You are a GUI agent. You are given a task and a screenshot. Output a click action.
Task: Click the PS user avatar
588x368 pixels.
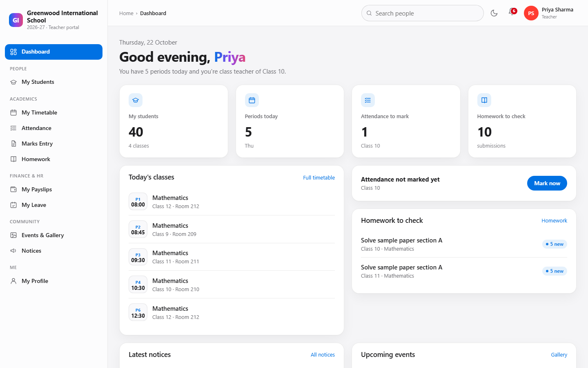pyautogui.click(x=531, y=13)
